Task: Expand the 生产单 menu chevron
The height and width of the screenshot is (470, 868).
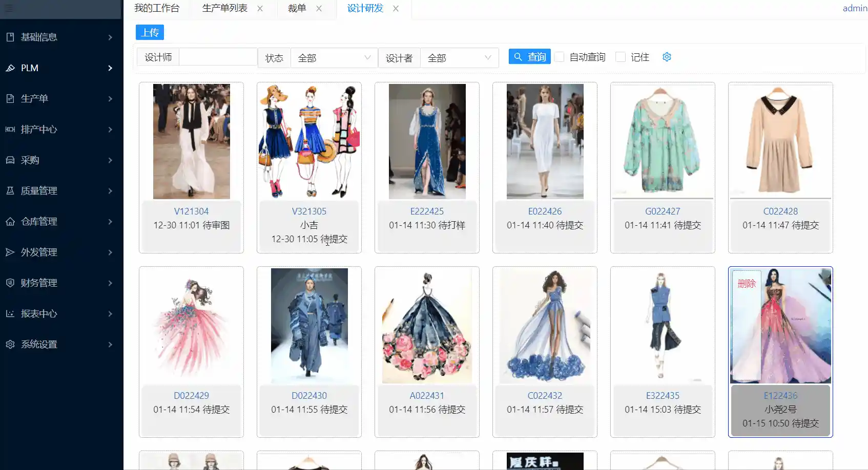Action: [x=110, y=98]
